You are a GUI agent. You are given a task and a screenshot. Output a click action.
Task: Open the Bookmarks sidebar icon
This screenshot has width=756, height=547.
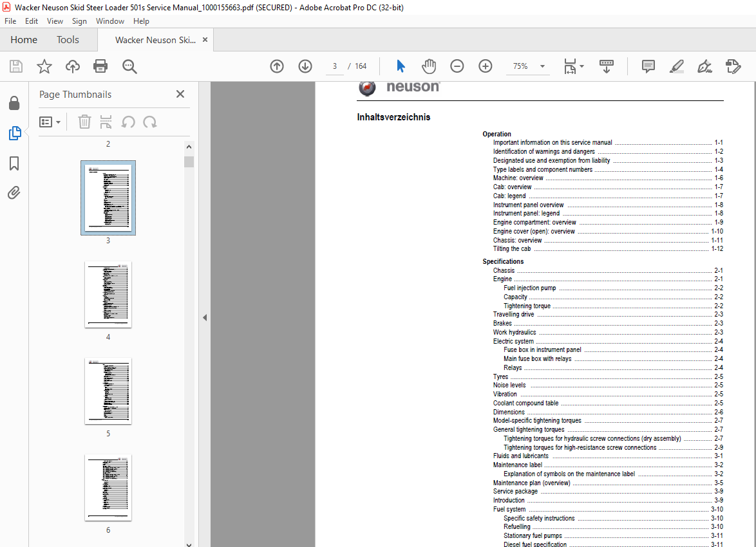pyautogui.click(x=14, y=163)
